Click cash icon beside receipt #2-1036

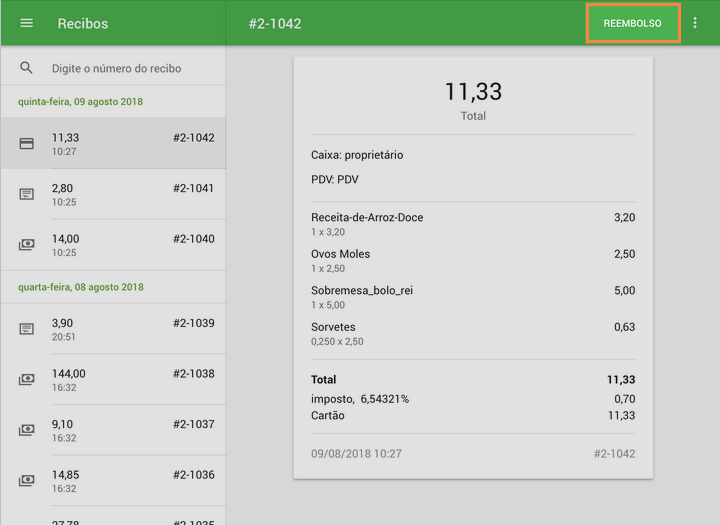click(x=27, y=481)
